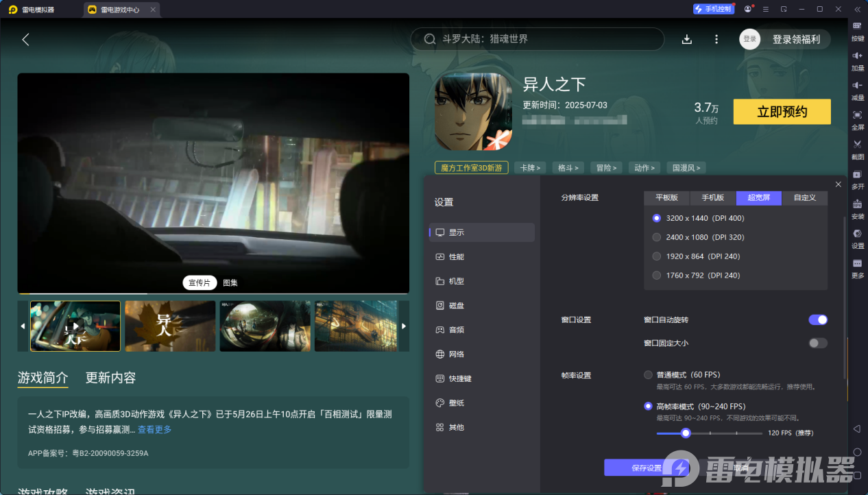
Task: Open the 格斗 > tag
Action: point(568,167)
